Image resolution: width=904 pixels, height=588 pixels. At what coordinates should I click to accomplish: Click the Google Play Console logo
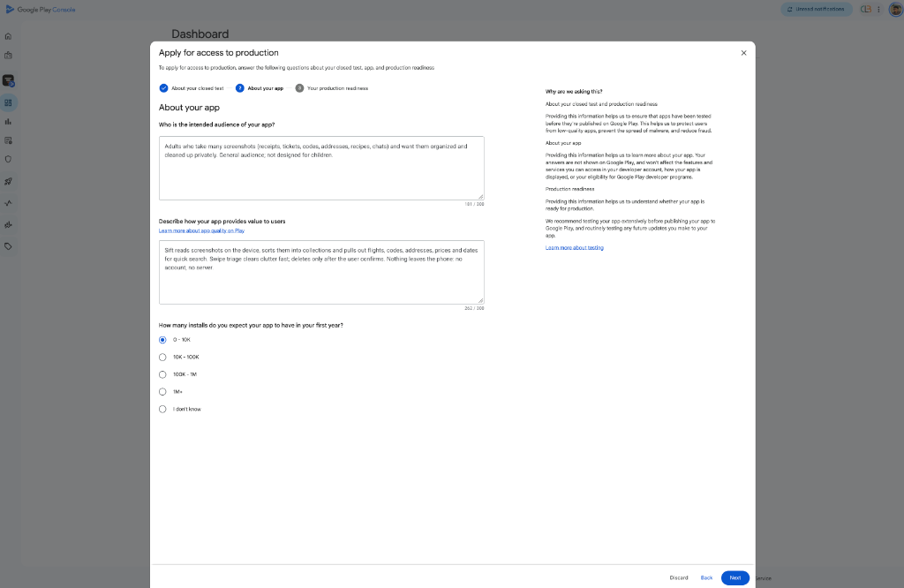41,9
